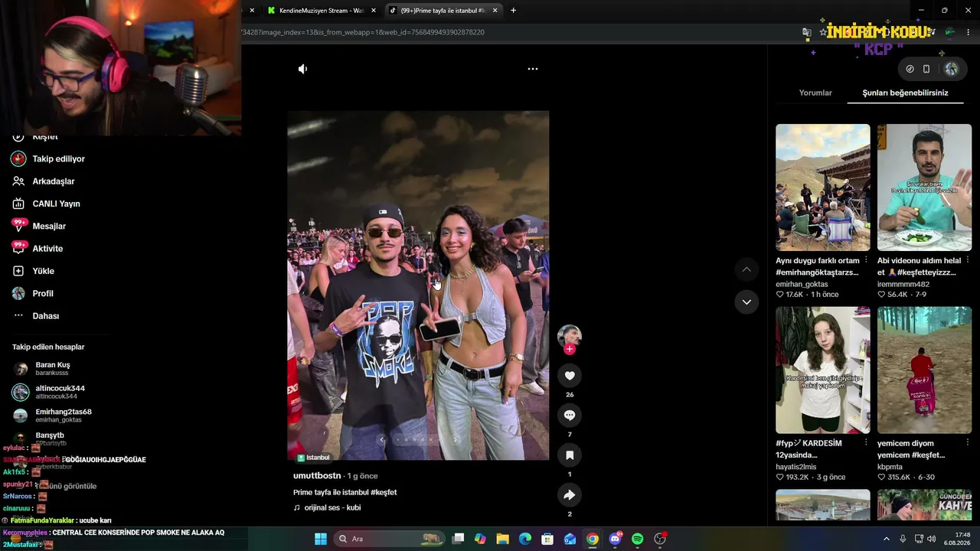Open the creator's avatar beside the photo
The width and height of the screenshot is (980, 551).
point(570,335)
